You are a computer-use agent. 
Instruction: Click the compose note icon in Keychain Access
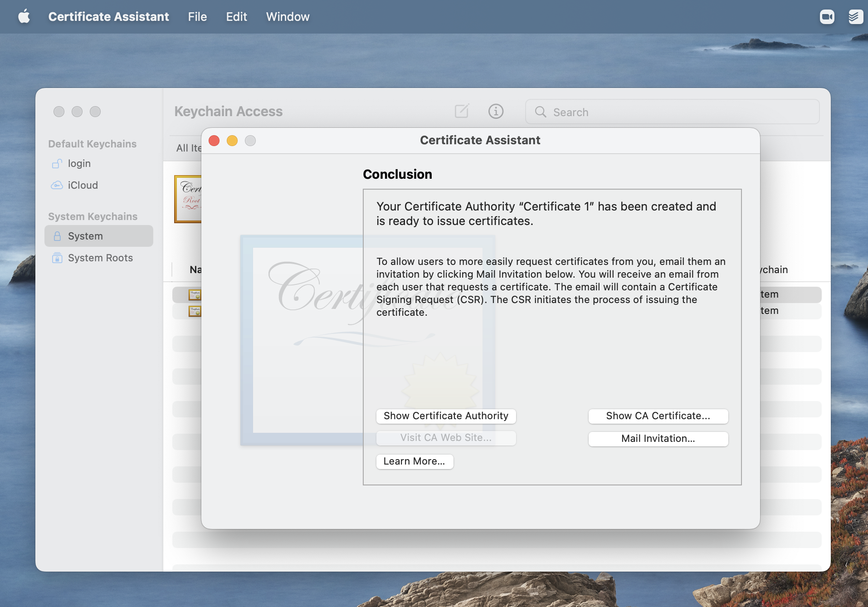[462, 111]
